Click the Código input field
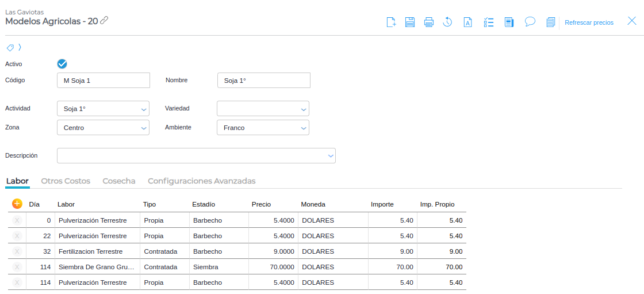The width and height of the screenshot is (644, 294). tap(103, 81)
